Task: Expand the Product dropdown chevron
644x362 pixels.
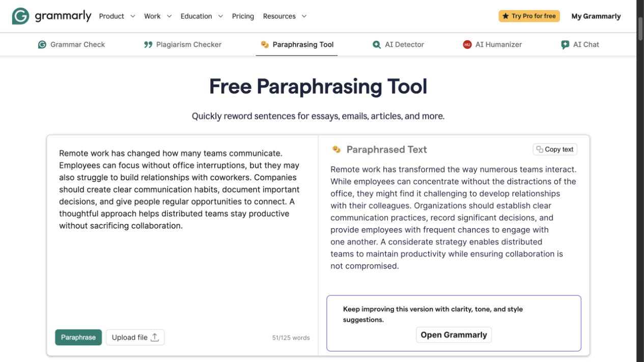Action: point(132,16)
